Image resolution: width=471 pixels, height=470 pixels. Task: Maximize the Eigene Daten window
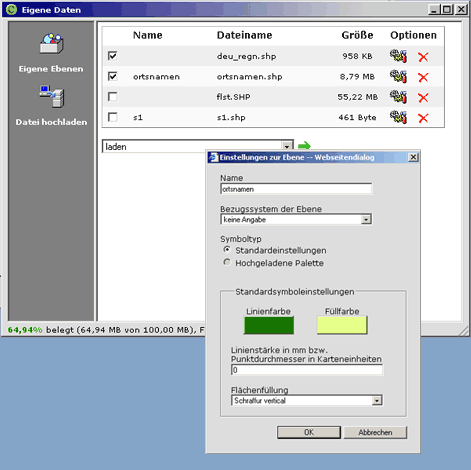pos(446,10)
